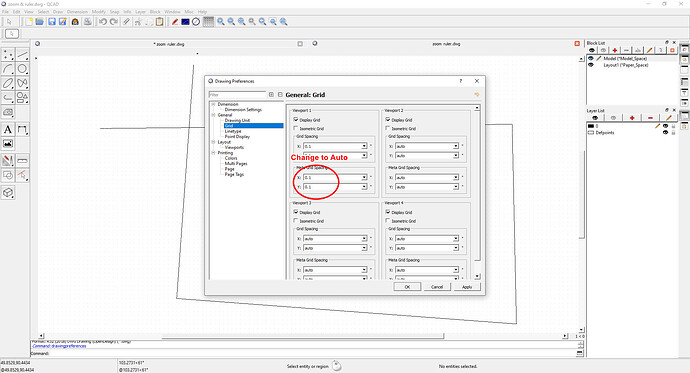Open Viewport 2 Meta Grid Spacing Y dropdown

(456, 187)
